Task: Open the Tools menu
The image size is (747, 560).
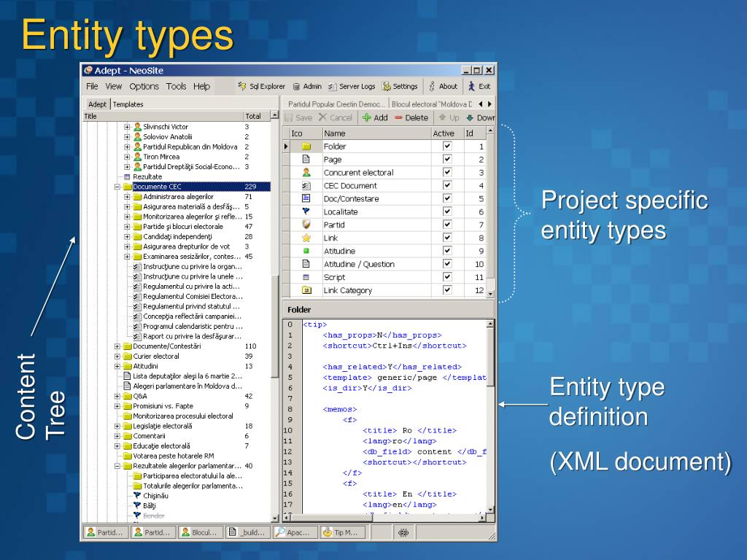Action: click(176, 86)
